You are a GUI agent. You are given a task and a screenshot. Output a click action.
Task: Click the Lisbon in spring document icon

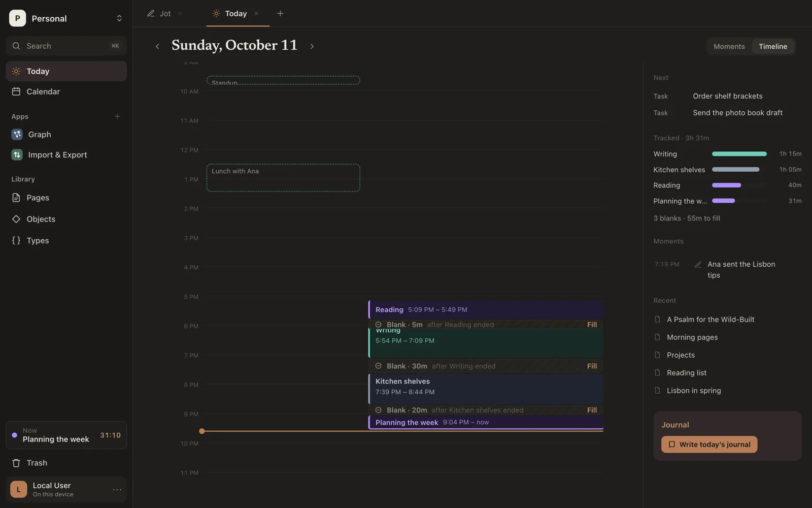658,391
